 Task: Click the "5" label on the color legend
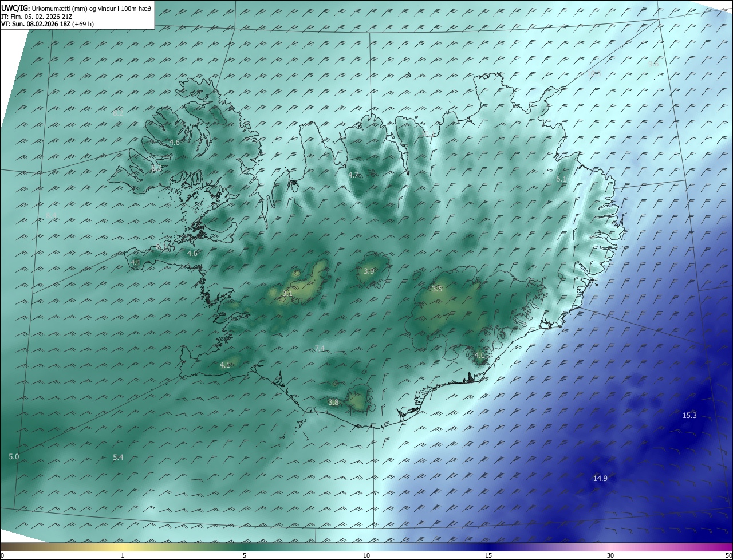tap(245, 555)
